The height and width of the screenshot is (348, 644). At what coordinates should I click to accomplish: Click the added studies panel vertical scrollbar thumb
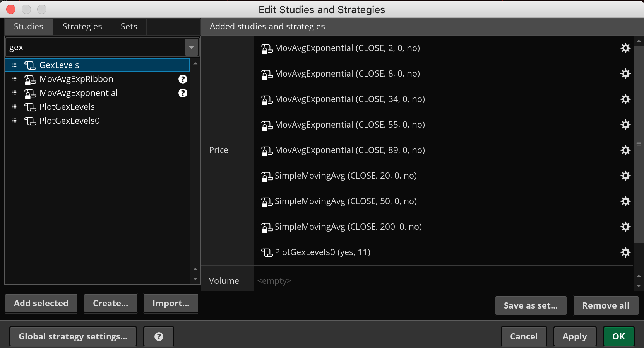(639, 143)
